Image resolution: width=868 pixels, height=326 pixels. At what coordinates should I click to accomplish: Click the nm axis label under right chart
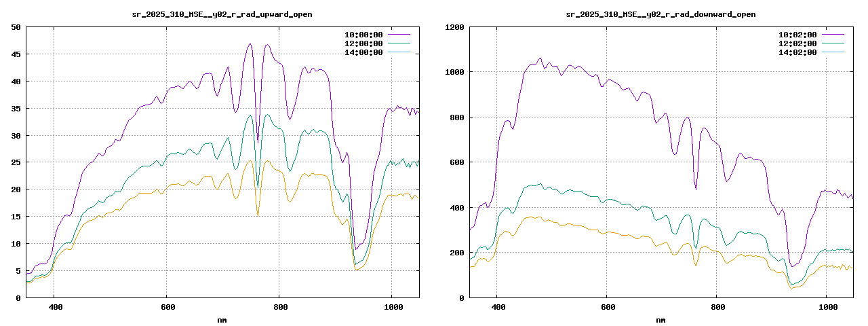[660, 319]
